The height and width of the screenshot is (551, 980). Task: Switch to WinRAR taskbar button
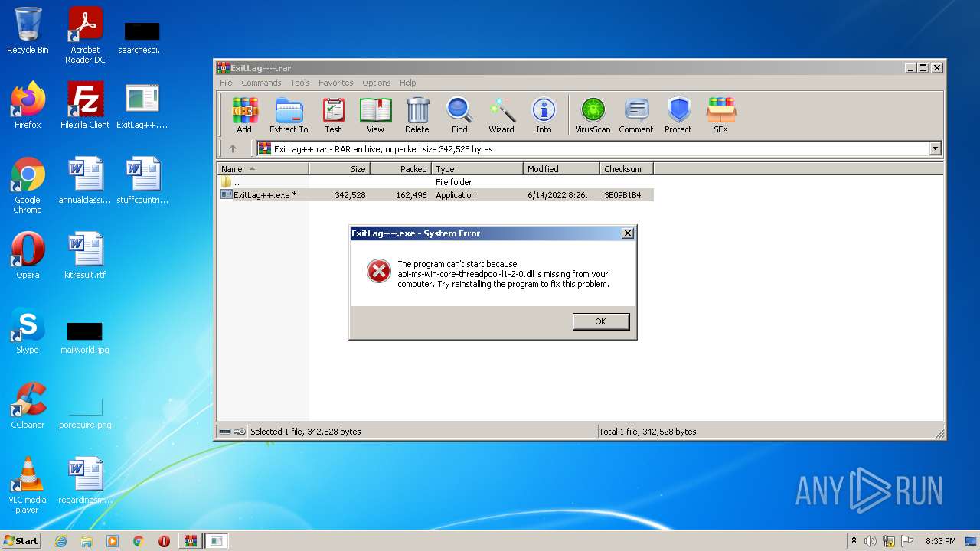pyautogui.click(x=190, y=541)
